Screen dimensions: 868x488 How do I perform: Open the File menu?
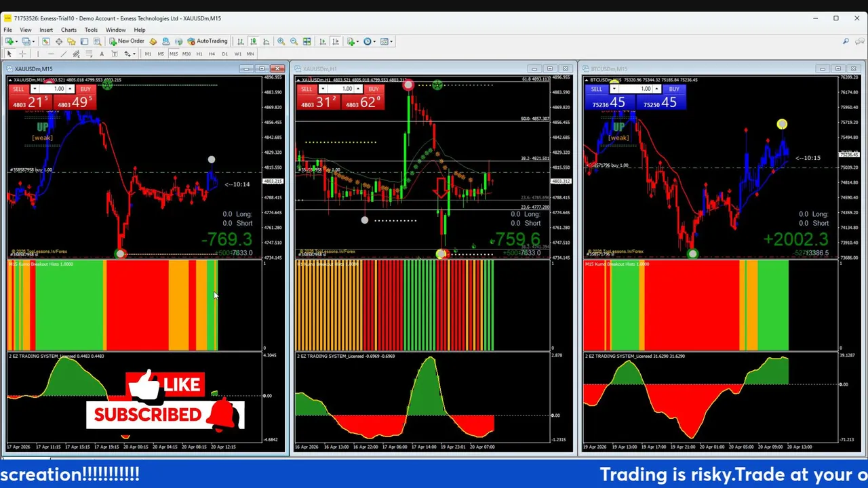pyautogui.click(x=7, y=30)
